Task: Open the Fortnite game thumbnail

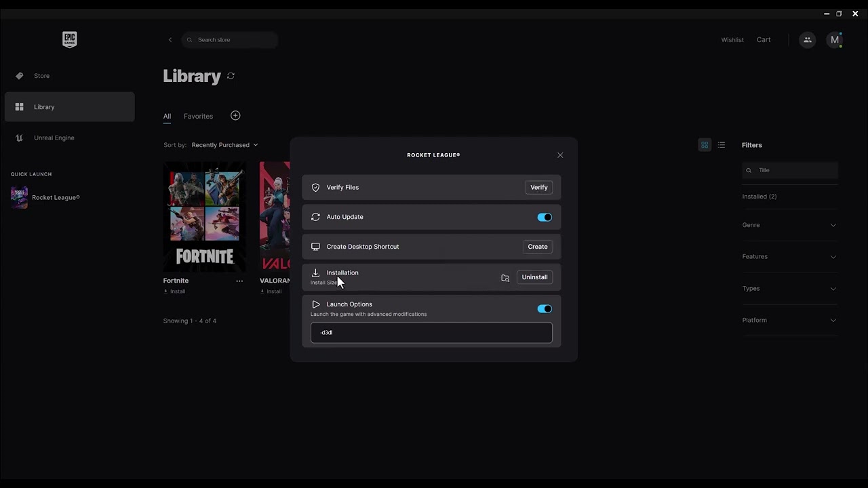Action: tap(204, 216)
